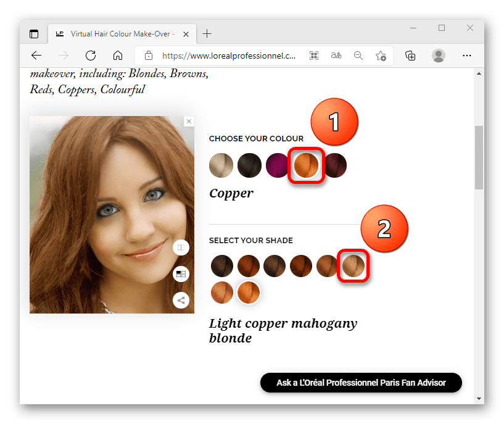Select the fifth shade in top row
The image size is (504, 424).
click(326, 266)
